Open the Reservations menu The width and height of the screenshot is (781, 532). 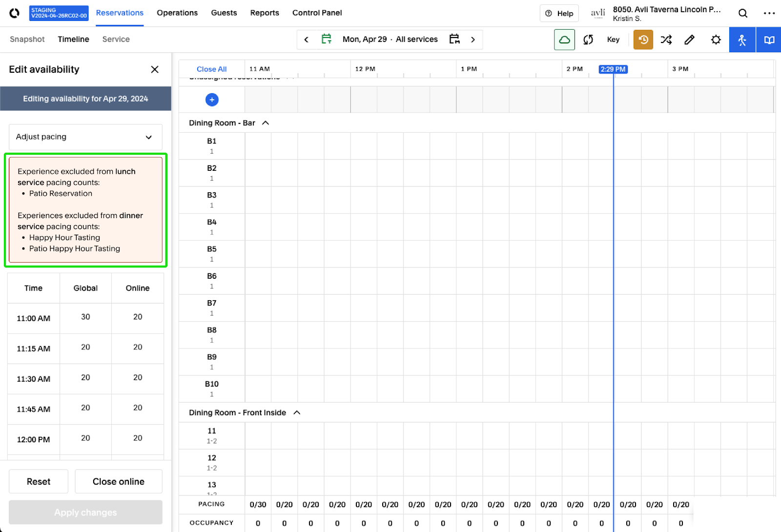pyautogui.click(x=120, y=13)
